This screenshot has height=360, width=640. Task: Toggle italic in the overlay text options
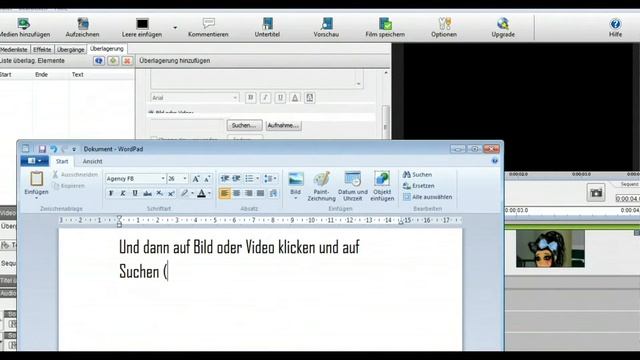(x=265, y=98)
